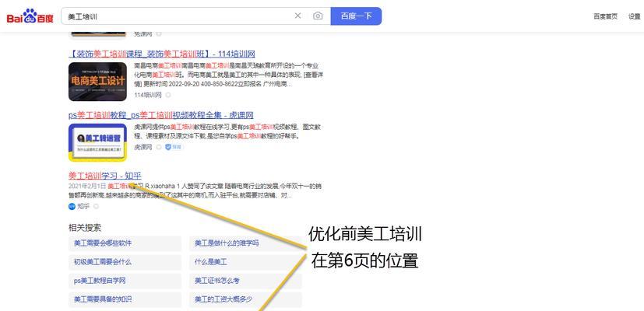
Task: Click circle icon next to 114培训网 source
Action: point(168,95)
